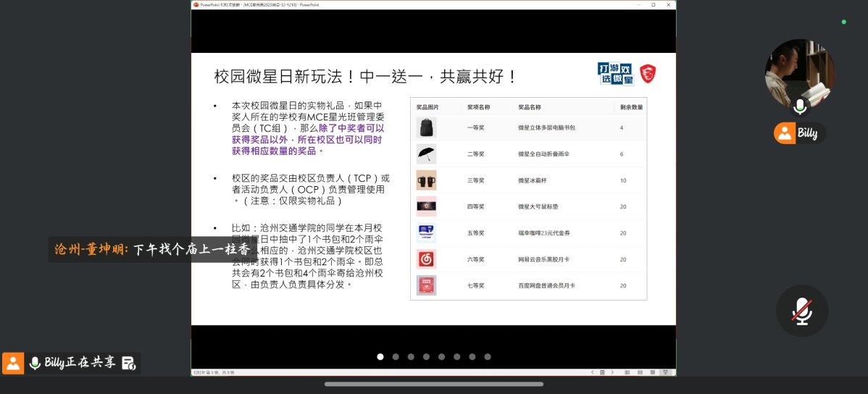Click the 奖项名称 column header
The width and height of the screenshot is (868, 394).
tap(478, 107)
